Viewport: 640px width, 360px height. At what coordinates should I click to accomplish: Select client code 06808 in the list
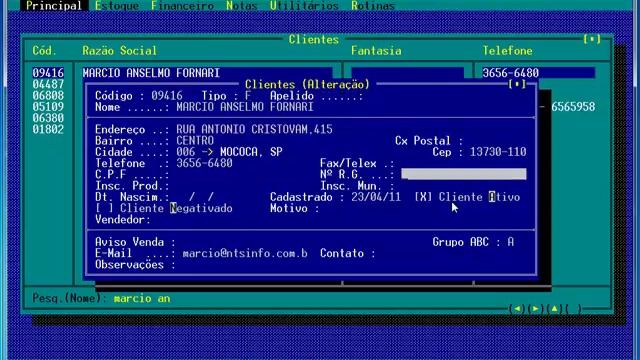pos(48,96)
